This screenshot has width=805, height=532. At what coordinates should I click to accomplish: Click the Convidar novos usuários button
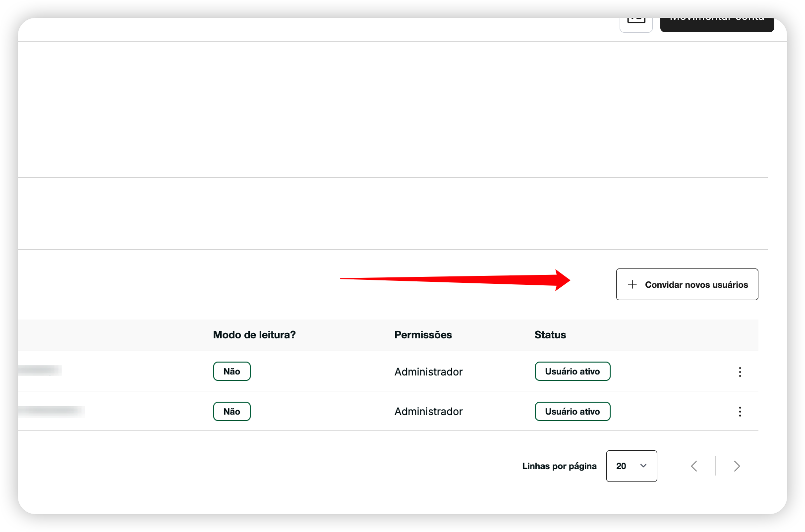coord(687,284)
